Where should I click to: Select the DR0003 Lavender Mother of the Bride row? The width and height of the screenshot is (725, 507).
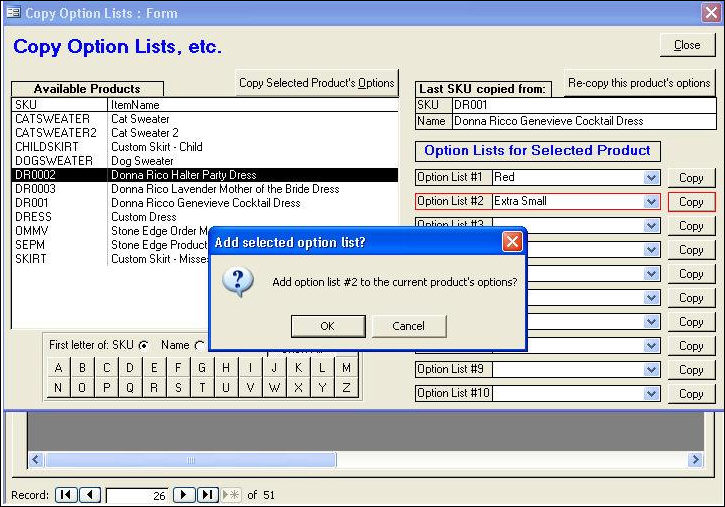(x=204, y=189)
